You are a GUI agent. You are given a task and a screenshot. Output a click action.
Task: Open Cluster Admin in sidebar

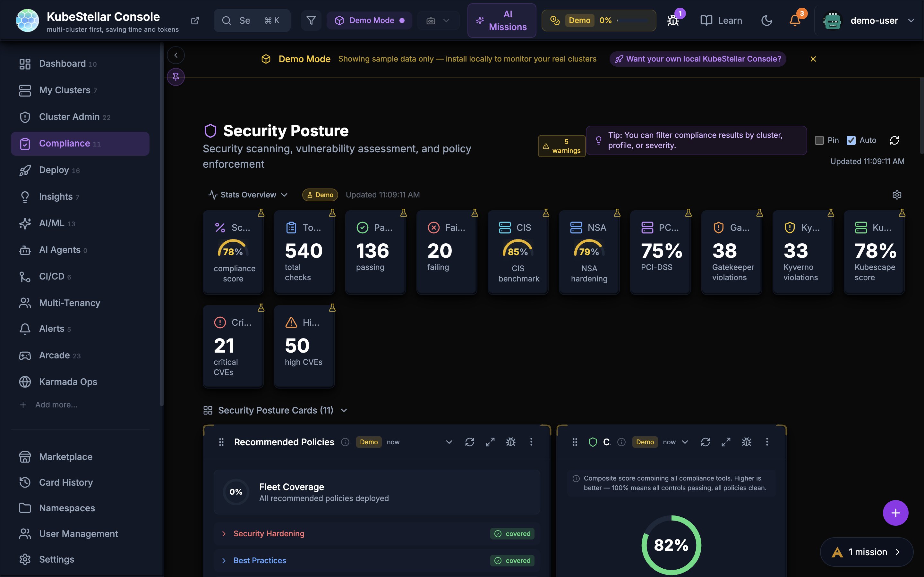click(x=69, y=117)
